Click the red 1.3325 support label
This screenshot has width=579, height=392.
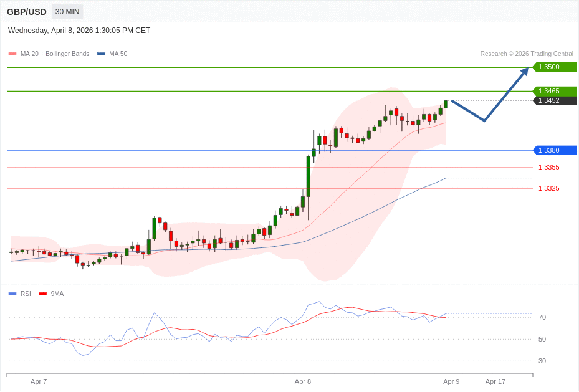pyautogui.click(x=548, y=188)
